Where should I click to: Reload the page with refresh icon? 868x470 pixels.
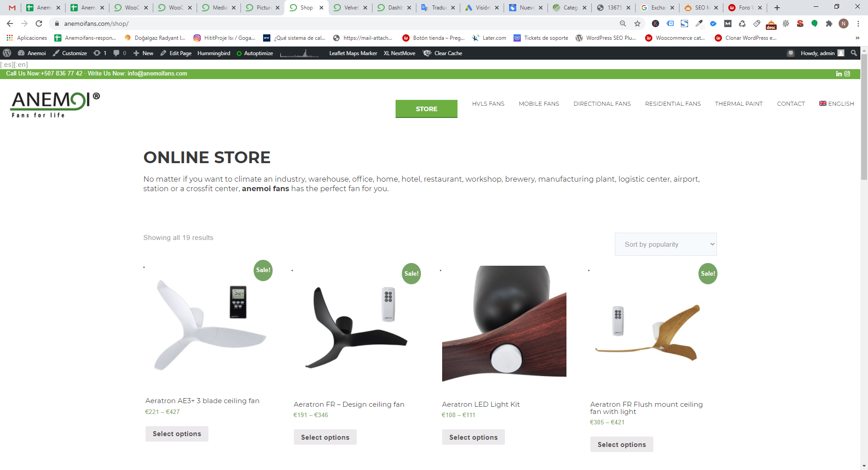39,23
